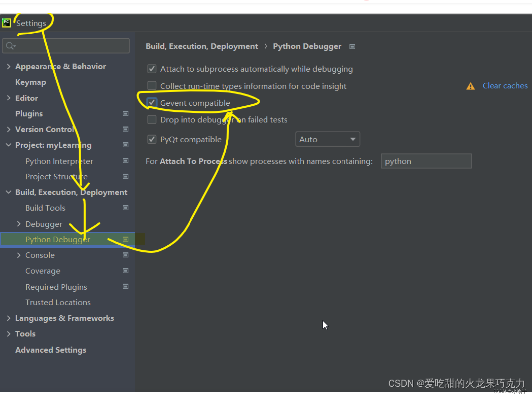This screenshot has width=532, height=397.
Task: Expand Languages & Frameworks section
Action: pos(8,318)
